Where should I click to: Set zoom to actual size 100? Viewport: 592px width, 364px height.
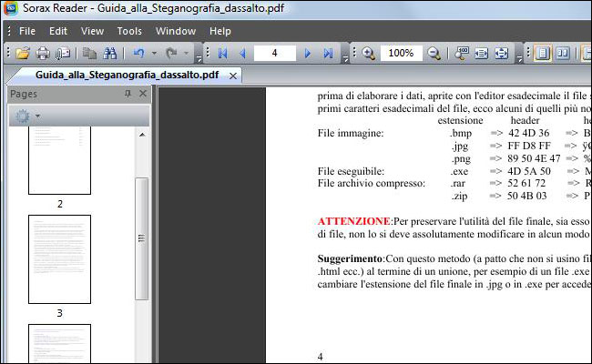click(x=462, y=54)
